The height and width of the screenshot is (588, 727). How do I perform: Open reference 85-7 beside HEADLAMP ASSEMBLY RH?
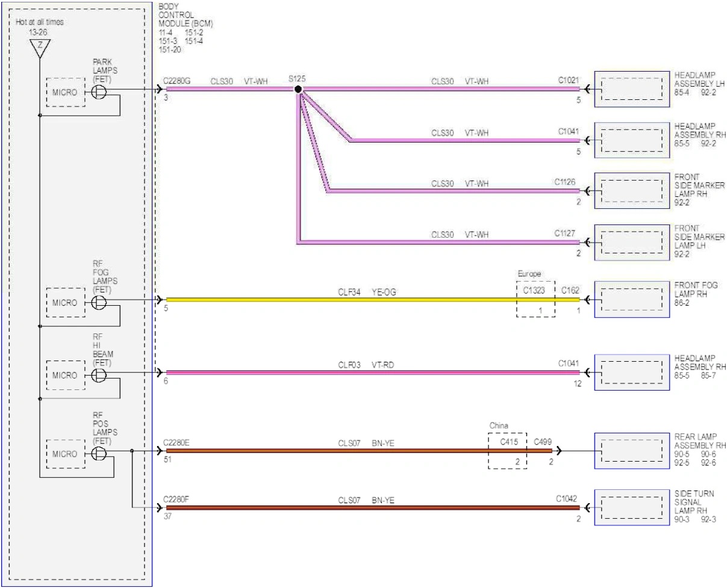pos(709,374)
